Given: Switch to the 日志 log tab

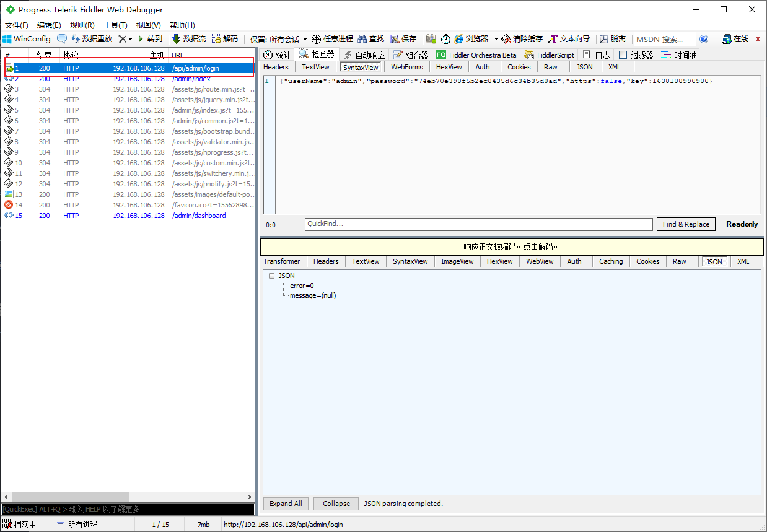Looking at the screenshot, I should coord(597,55).
